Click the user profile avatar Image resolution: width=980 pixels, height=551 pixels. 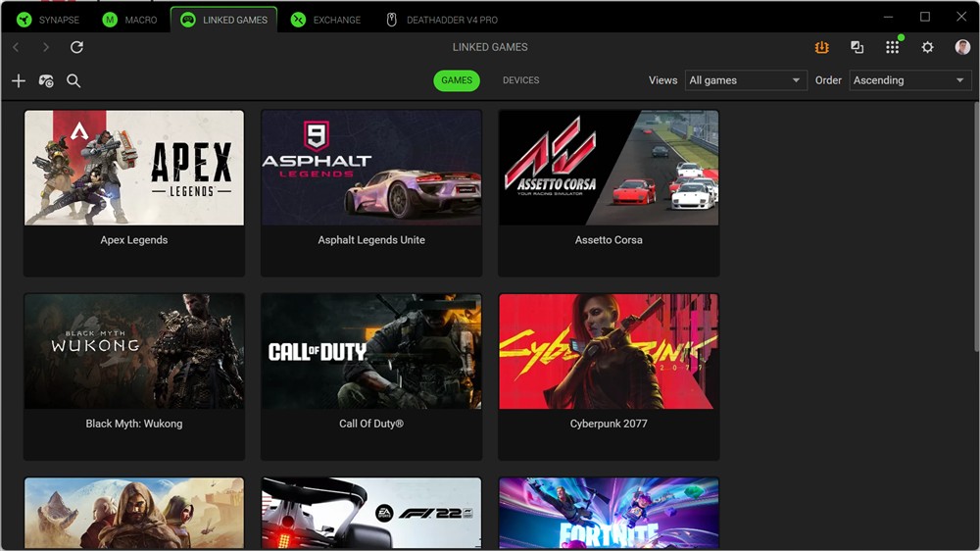point(962,47)
